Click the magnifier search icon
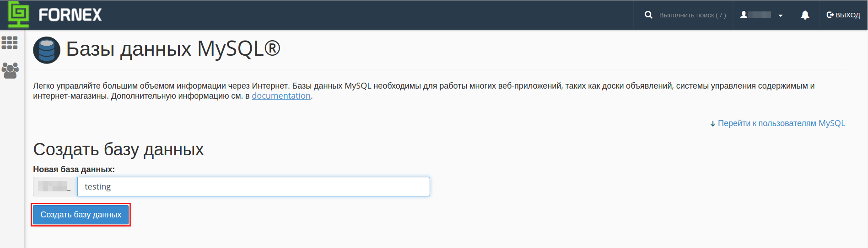This screenshot has width=868, height=248. tap(648, 15)
